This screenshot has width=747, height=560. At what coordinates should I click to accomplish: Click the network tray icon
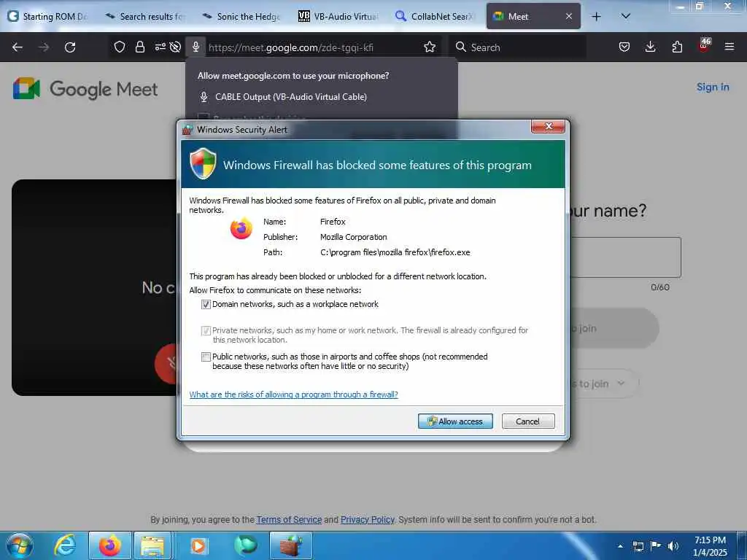(638, 546)
